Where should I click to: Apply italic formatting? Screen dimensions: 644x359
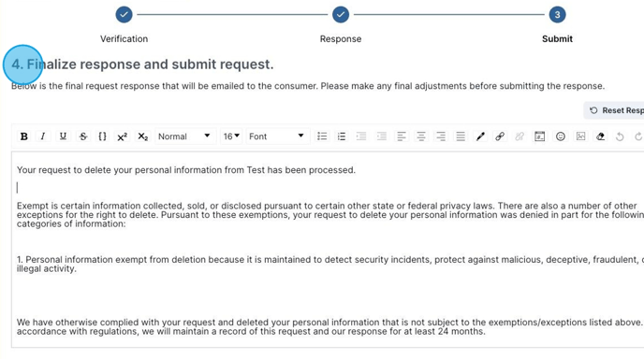[43, 136]
